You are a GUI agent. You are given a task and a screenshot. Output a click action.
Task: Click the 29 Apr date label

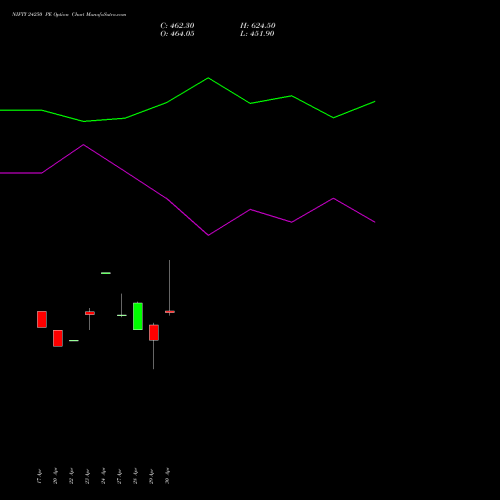point(151,476)
